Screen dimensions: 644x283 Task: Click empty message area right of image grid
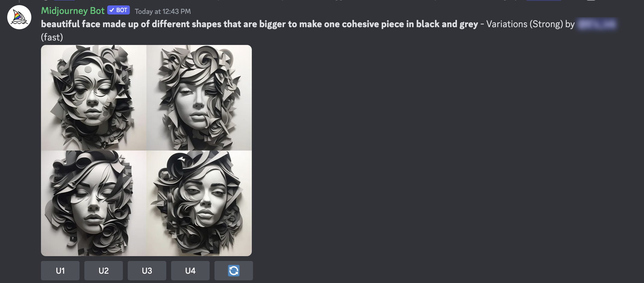[422, 151]
